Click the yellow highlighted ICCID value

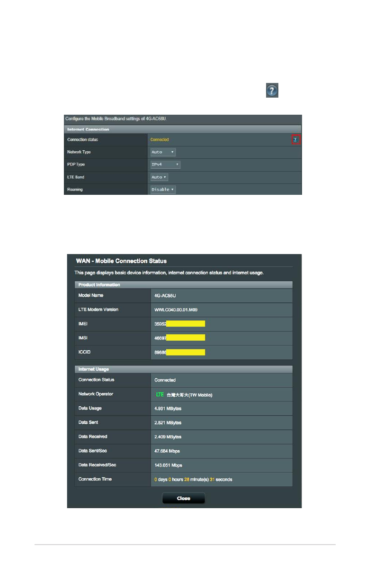pyautogui.click(x=185, y=352)
